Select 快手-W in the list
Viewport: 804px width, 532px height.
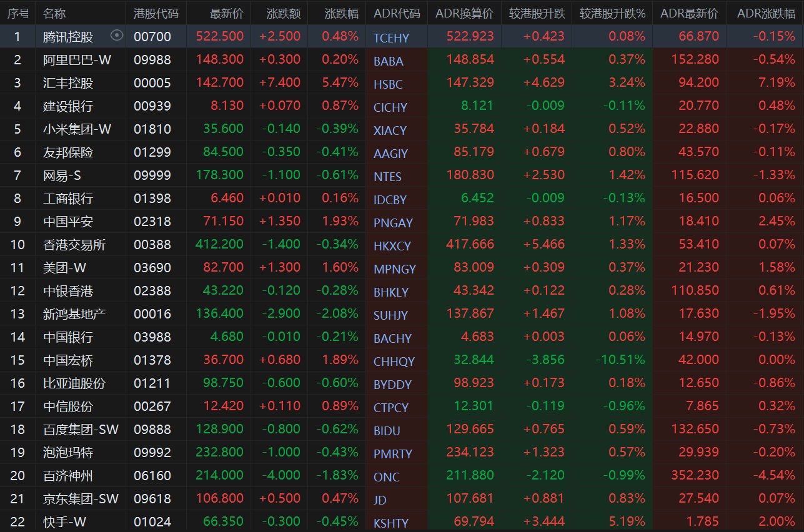coord(65,522)
